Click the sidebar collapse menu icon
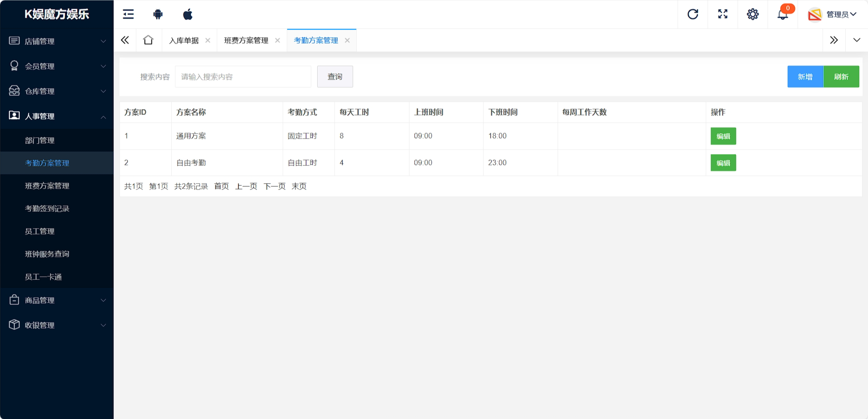 (x=128, y=14)
